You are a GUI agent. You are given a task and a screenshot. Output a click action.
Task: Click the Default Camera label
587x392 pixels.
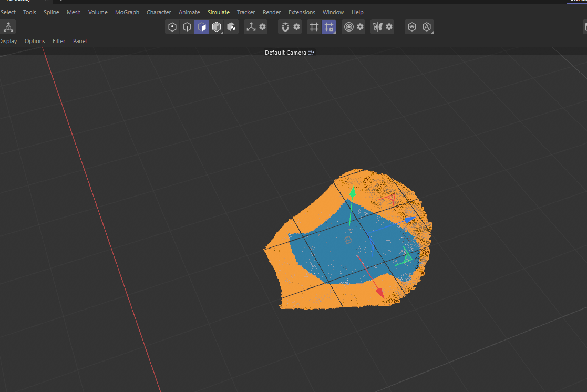click(286, 52)
